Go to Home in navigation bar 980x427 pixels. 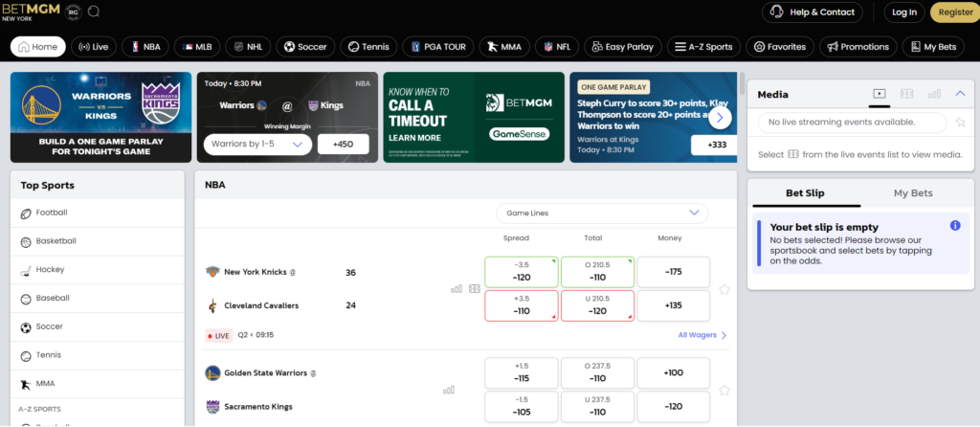pyautogui.click(x=38, y=47)
